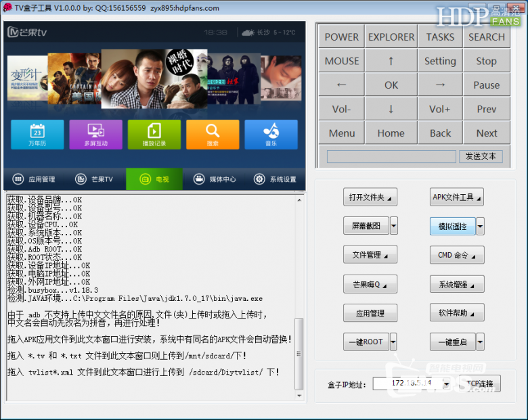The height and width of the screenshot is (420, 528).
Task: Select 应用管理 in the TV bottom bar
Action: click(34, 179)
